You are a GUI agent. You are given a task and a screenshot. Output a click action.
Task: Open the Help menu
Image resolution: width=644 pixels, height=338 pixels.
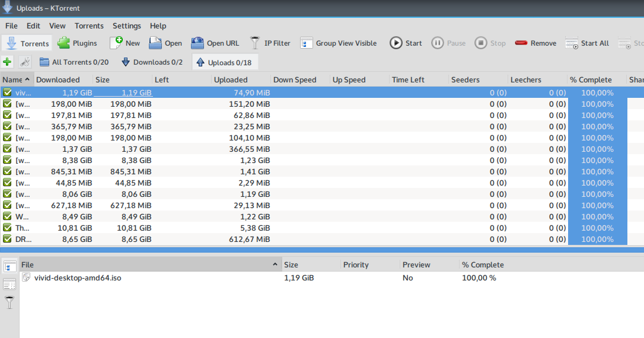158,26
